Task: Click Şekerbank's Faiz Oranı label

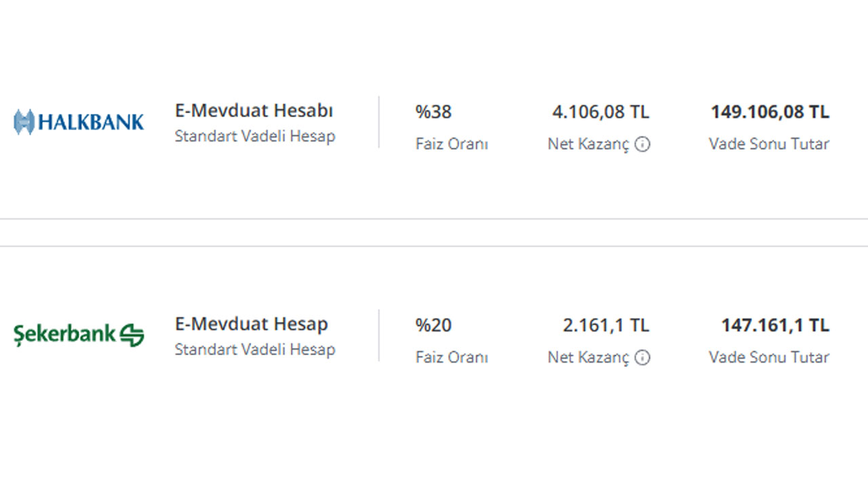Action: coord(452,358)
